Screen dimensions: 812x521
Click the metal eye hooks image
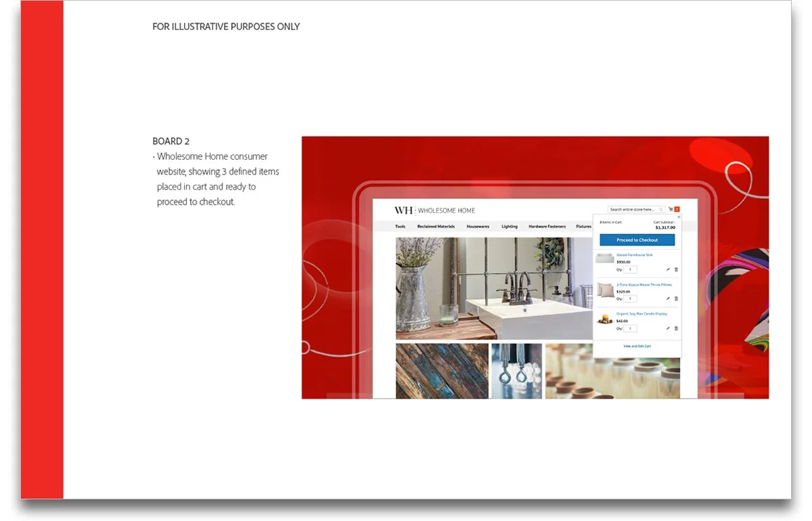pyautogui.click(x=516, y=371)
